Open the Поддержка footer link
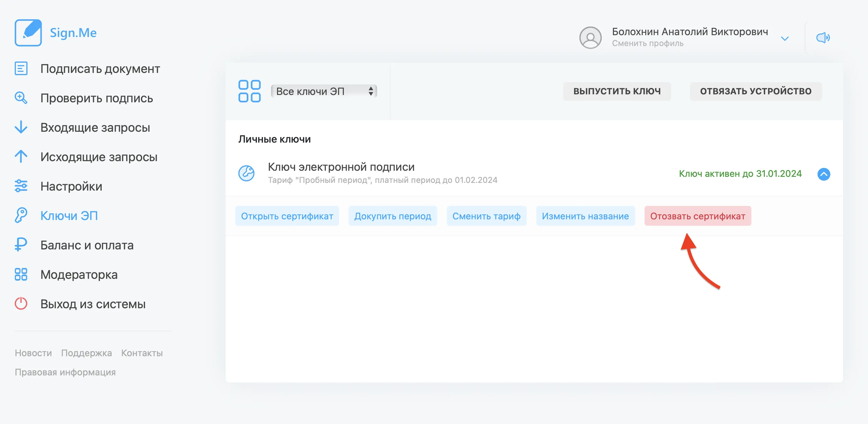 click(x=86, y=353)
